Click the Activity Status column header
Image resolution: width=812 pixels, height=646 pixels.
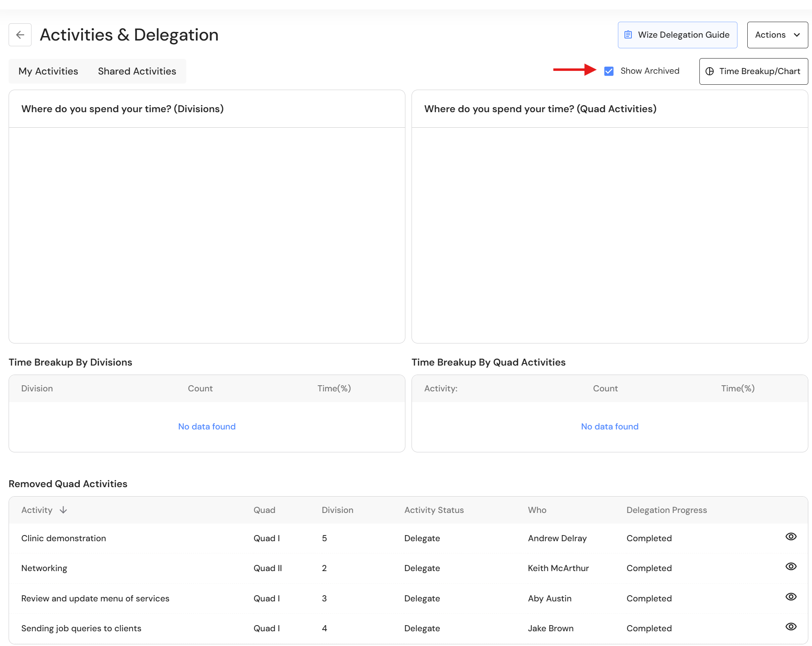tap(434, 510)
